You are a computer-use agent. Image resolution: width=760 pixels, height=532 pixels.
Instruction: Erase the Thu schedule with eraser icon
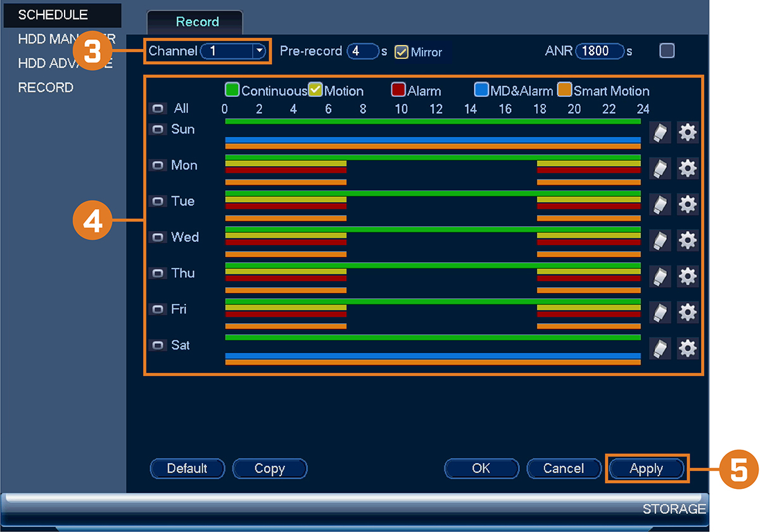[x=659, y=277]
